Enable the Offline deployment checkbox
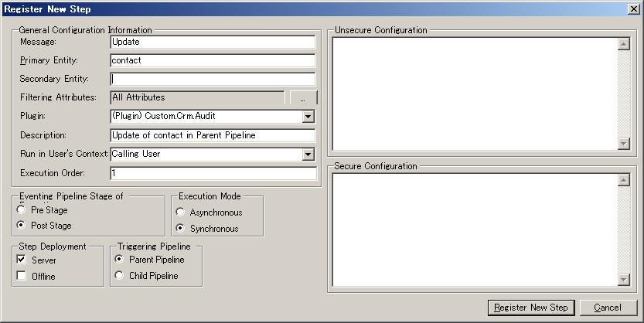The width and height of the screenshot is (644, 323). (22, 276)
